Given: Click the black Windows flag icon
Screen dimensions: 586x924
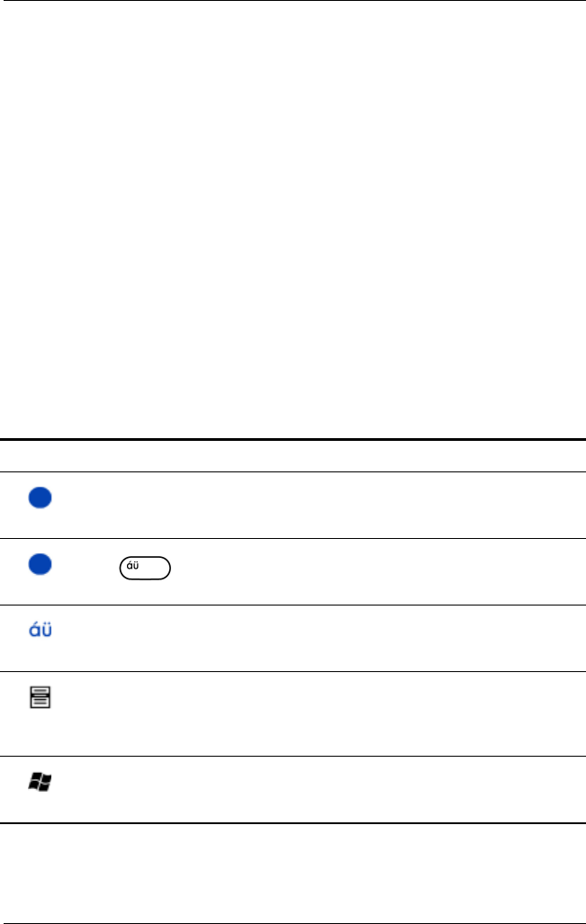Looking at the screenshot, I should click(41, 783).
